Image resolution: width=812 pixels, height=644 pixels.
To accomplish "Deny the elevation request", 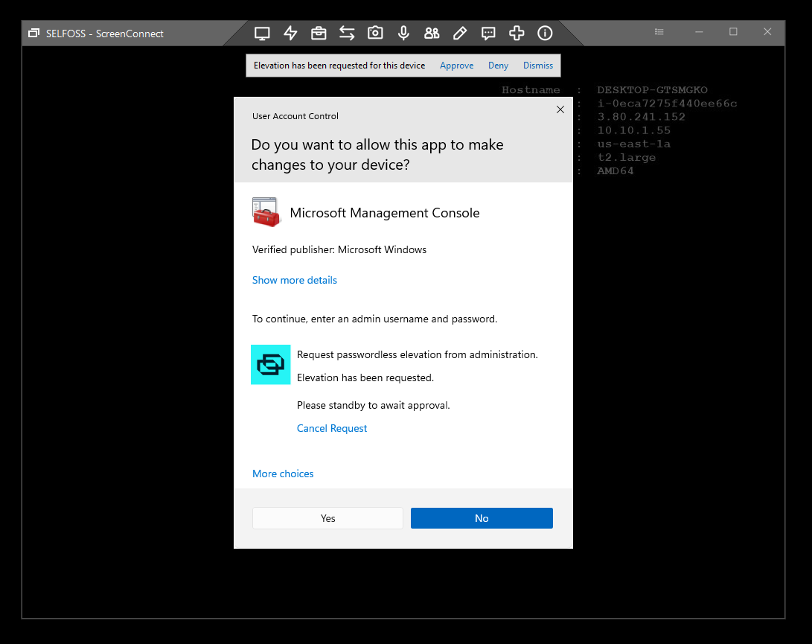I will coord(498,66).
